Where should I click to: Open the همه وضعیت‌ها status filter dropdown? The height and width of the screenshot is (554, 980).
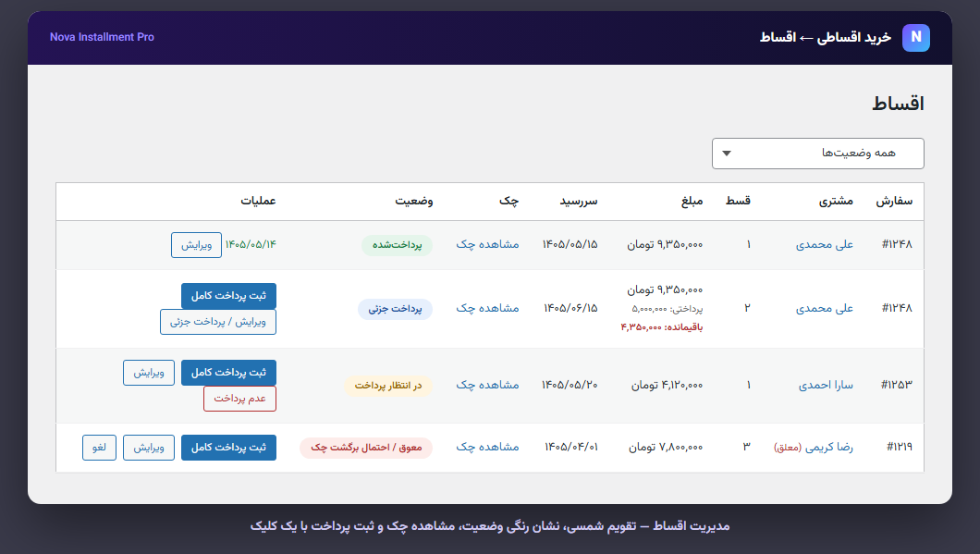click(817, 154)
